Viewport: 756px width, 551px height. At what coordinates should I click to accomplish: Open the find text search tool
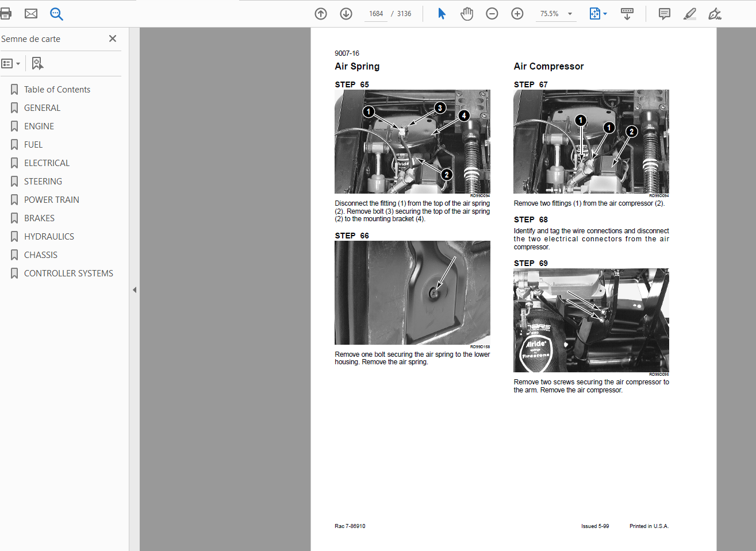pyautogui.click(x=56, y=14)
